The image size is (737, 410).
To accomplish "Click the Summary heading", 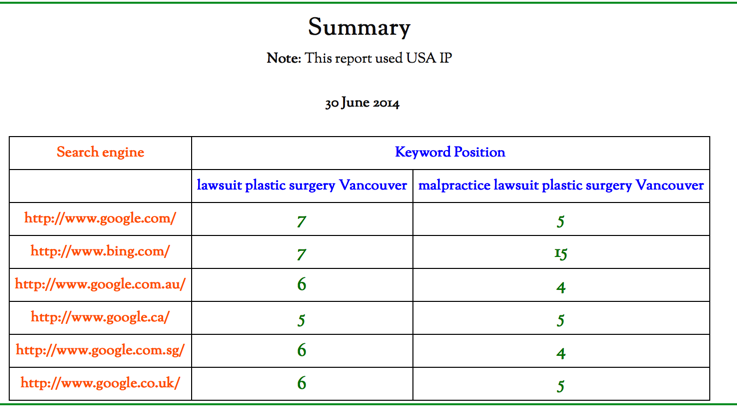I will click(x=359, y=28).
